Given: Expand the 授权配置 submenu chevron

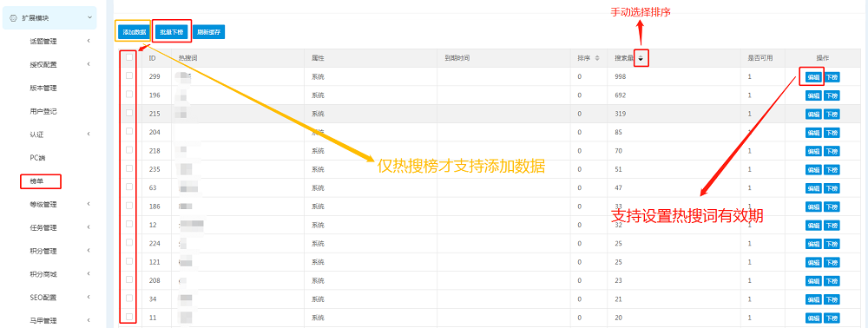Looking at the screenshot, I should coord(89,64).
